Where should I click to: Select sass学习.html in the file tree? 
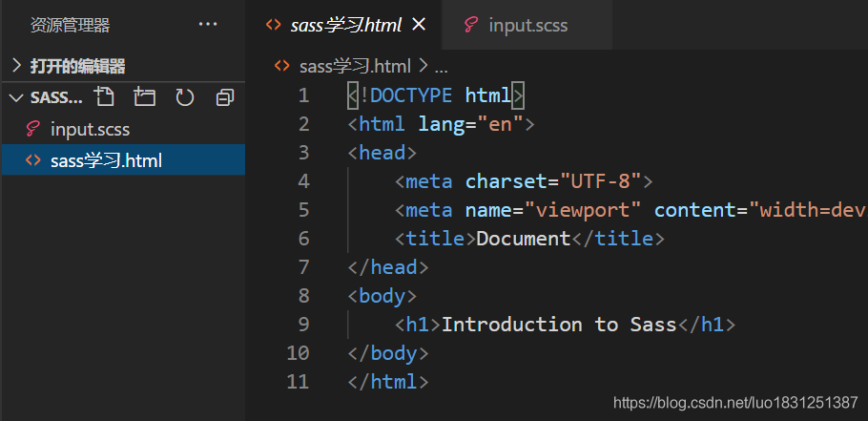click(123, 160)
